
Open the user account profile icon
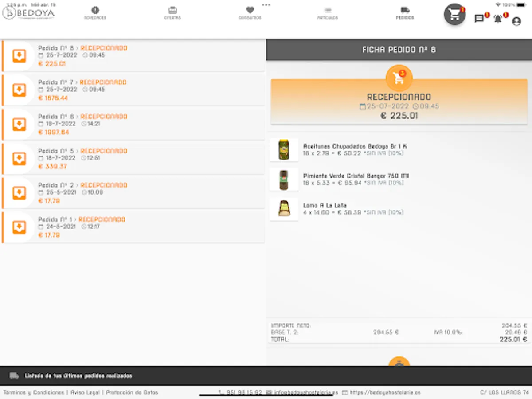coord(516,21)
